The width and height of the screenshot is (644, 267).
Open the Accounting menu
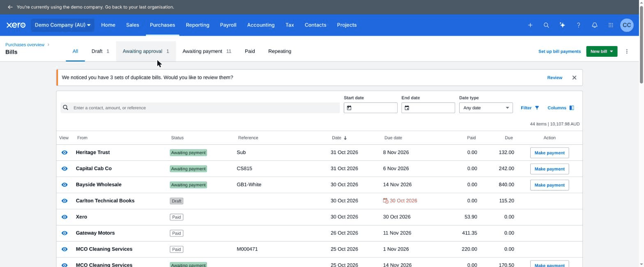pos(261,25)
